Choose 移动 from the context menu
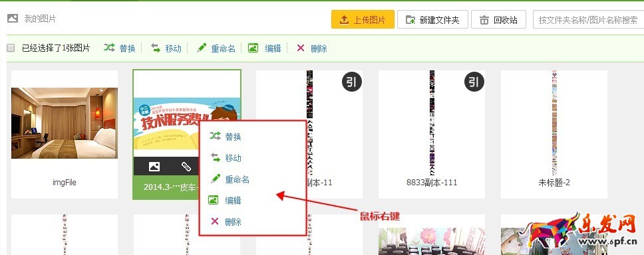Image resolution: width=644 pixels, height=255 pixels. pyautogui.click(x=233, y=158)
